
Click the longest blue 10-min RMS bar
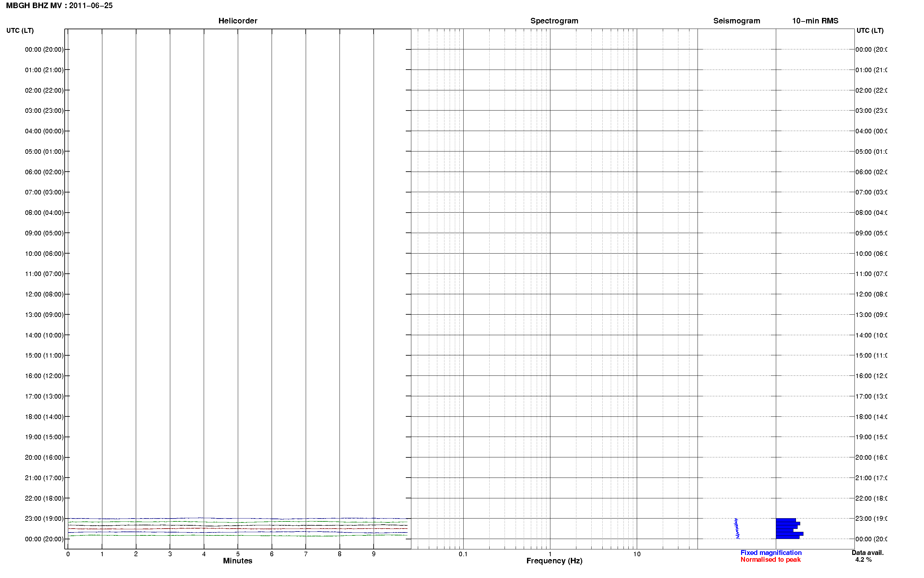[x=789, y=534]
